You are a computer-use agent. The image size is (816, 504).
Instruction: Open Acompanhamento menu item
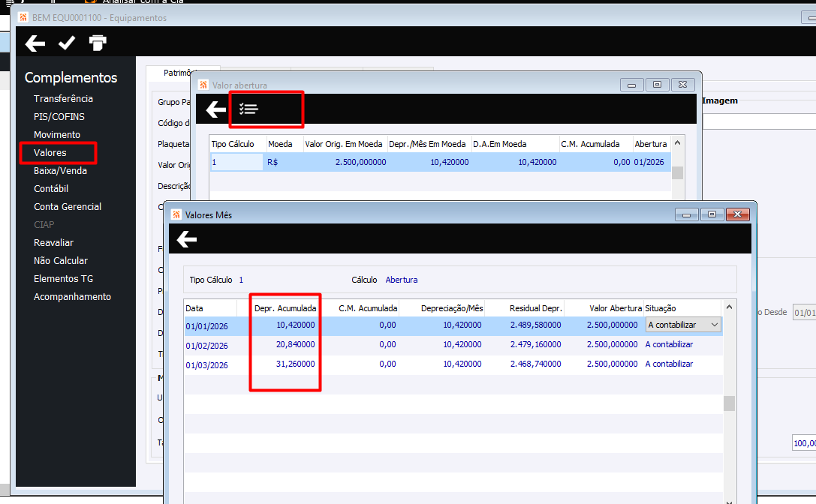(72, 296)
